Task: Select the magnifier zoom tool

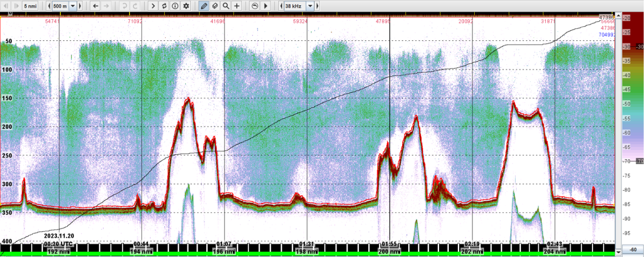Action: (x=226, y=6)
